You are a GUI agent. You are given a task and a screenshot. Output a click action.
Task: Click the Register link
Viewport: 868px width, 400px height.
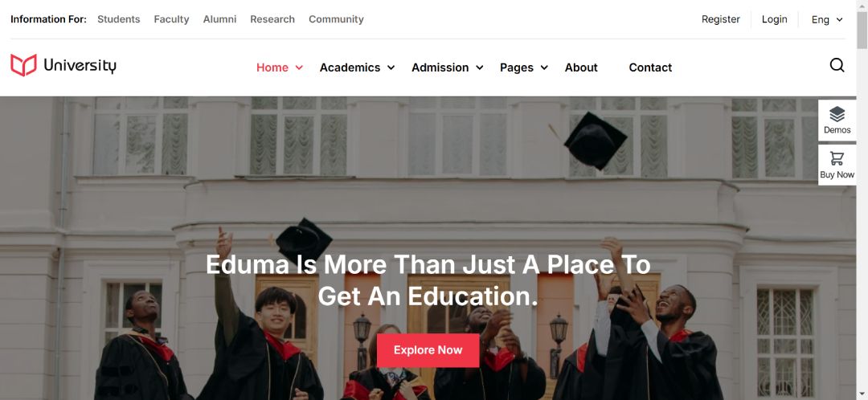pyautogui.click(x=720, y=19)
